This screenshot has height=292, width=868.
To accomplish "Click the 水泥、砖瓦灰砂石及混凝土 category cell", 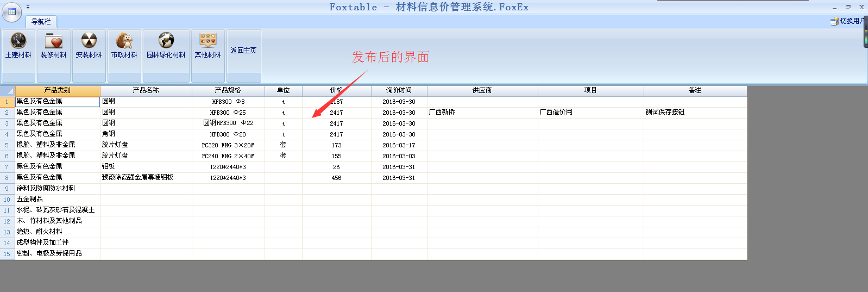I will coord(58,210).
